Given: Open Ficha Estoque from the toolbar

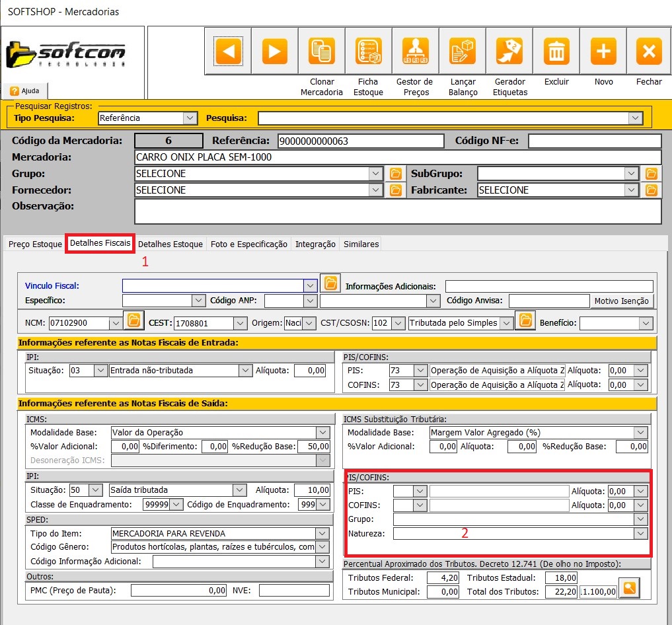Looking at the screenshot, I should (x=368, y=51).
